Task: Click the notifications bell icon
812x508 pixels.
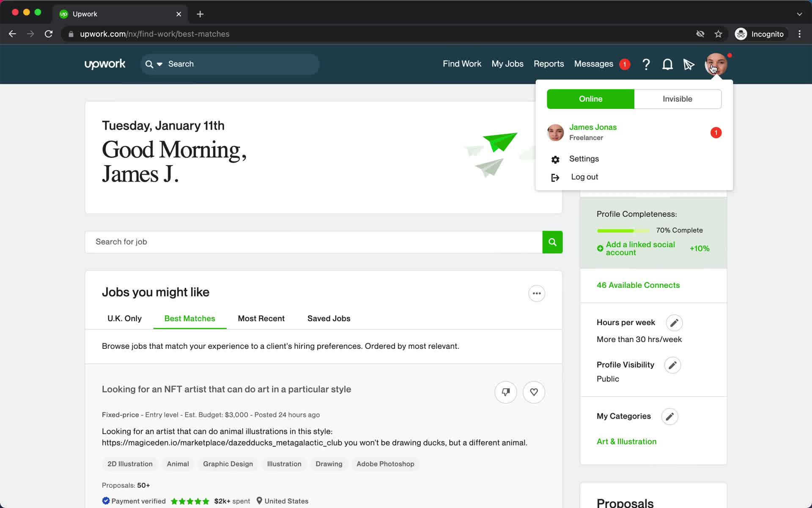Action: pyautogui.click(x=668, y=64)
